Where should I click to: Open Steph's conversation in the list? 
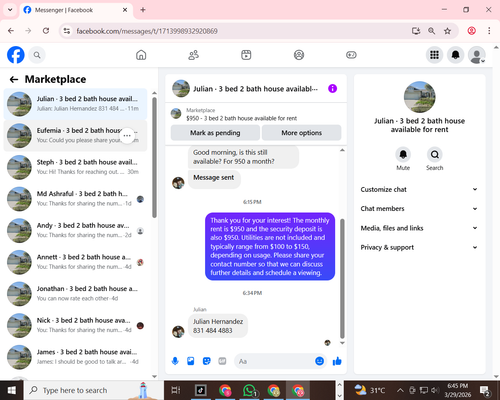[x=75, y=167]
